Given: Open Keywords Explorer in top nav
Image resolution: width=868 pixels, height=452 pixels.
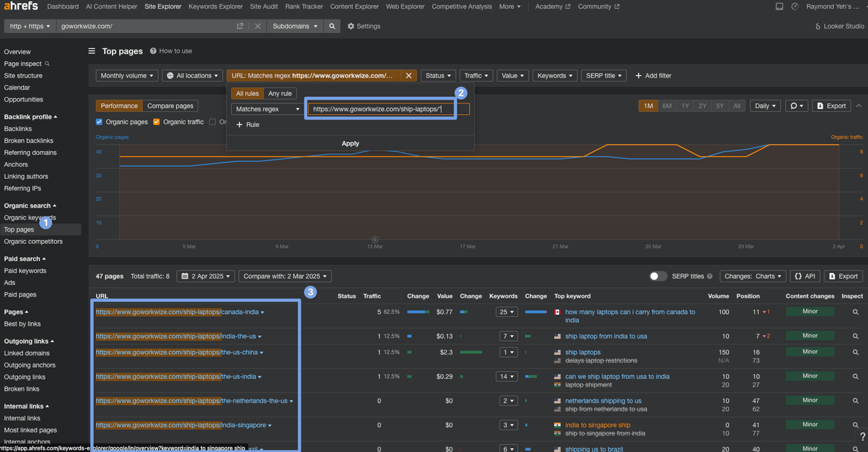Looking at the screenshot, I should tap(215, 6).
